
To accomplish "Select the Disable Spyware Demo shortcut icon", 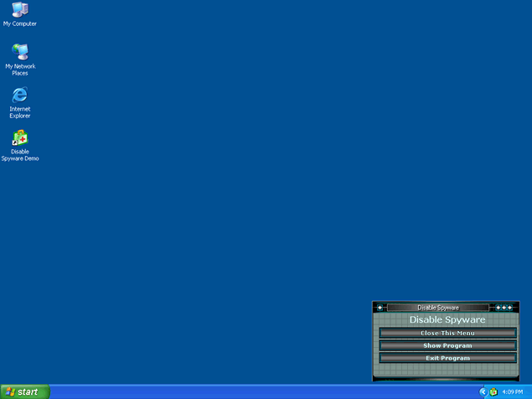I will point(19,138).
